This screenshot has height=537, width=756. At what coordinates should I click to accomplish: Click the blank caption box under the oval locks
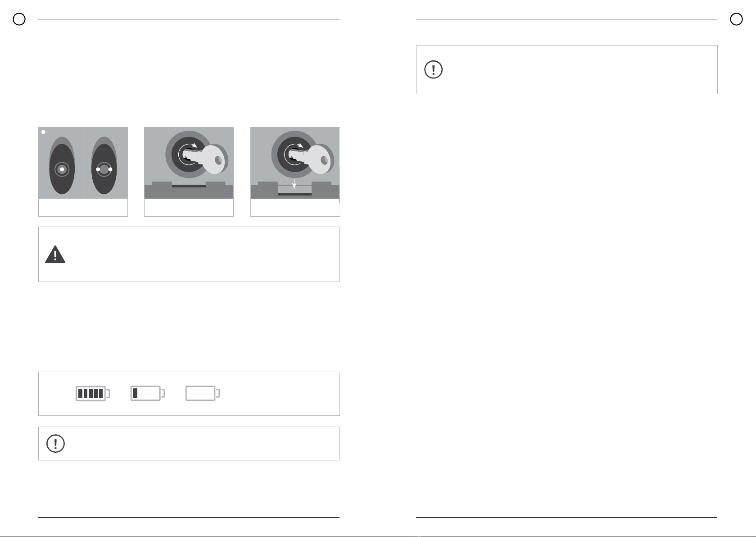pyautogui.click(x=83, y=207)
